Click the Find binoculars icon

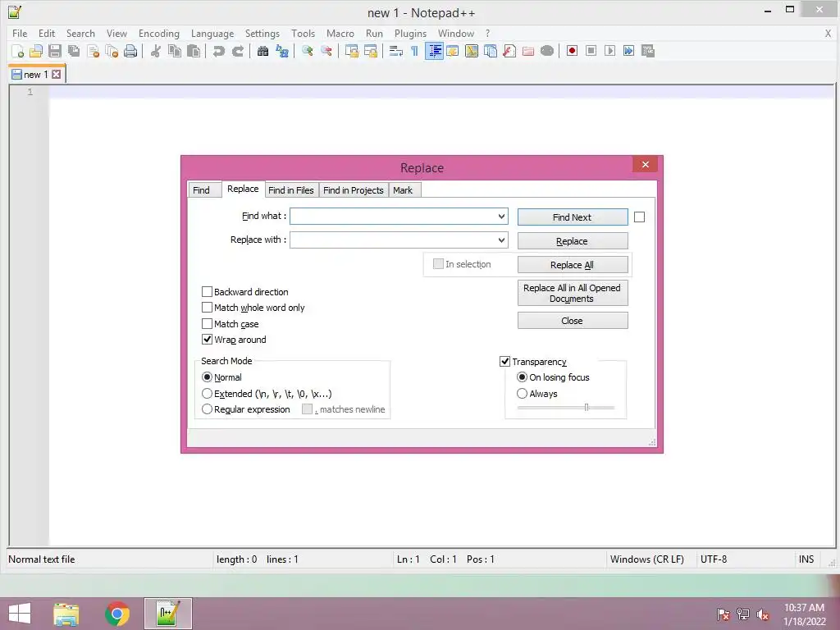(x=262, y=51)
